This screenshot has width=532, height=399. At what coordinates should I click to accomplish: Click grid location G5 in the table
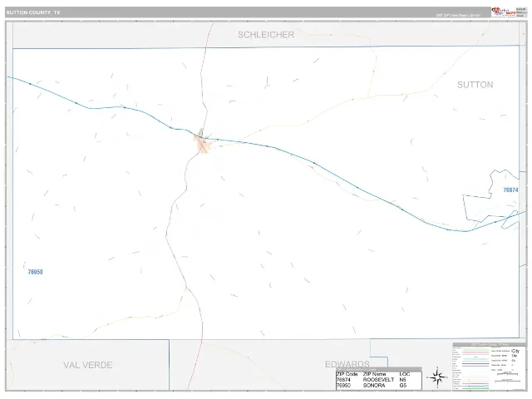click(402, 386)
